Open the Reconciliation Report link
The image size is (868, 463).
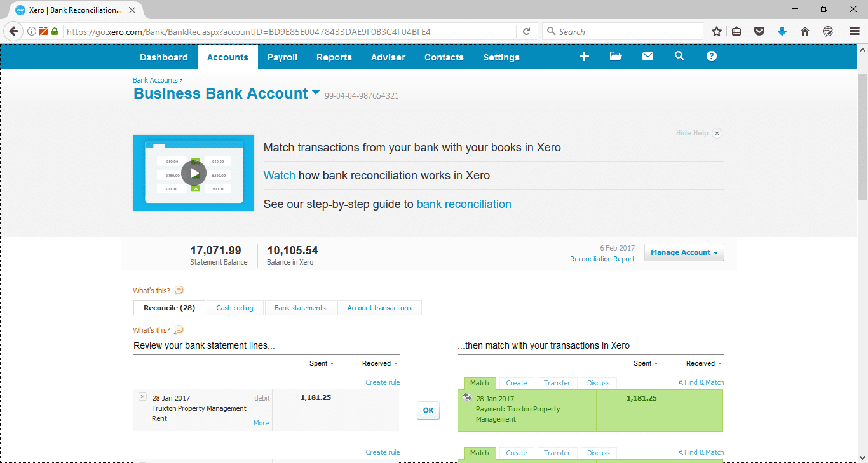[x=602, y=259]
